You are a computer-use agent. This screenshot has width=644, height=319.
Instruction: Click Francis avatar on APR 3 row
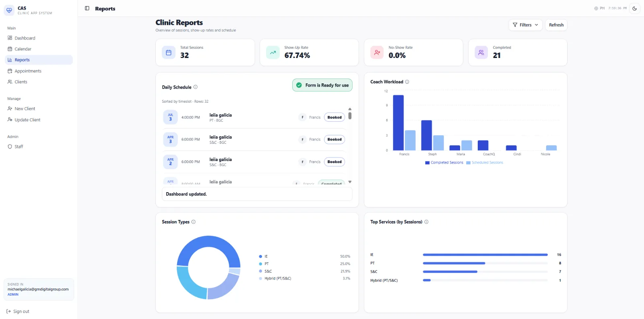(x=302, y=139)
